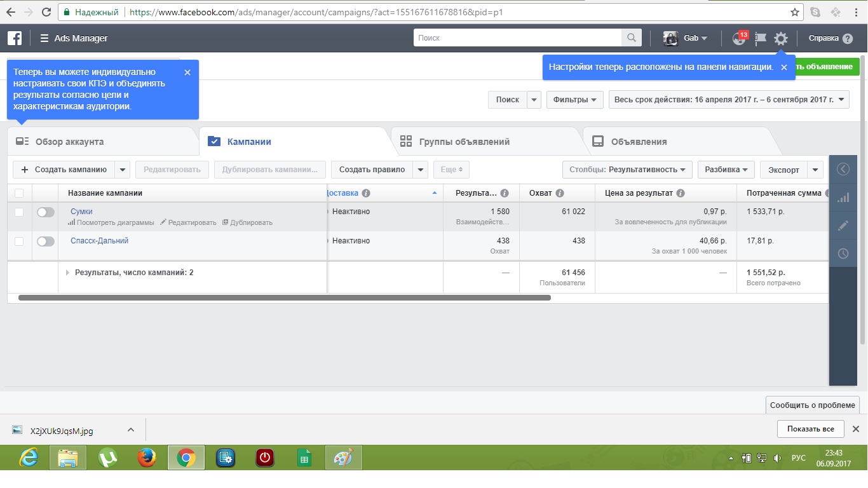Tick the select-all campaigns checkbox

point(19,193)
